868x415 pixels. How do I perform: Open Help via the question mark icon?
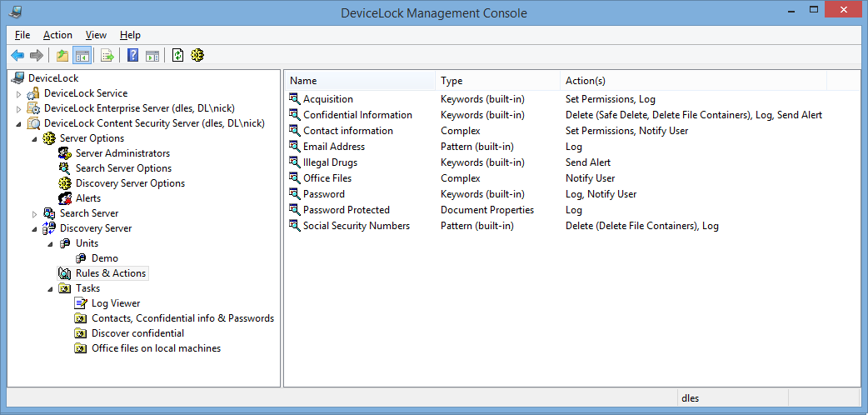[x=132, y=55]
